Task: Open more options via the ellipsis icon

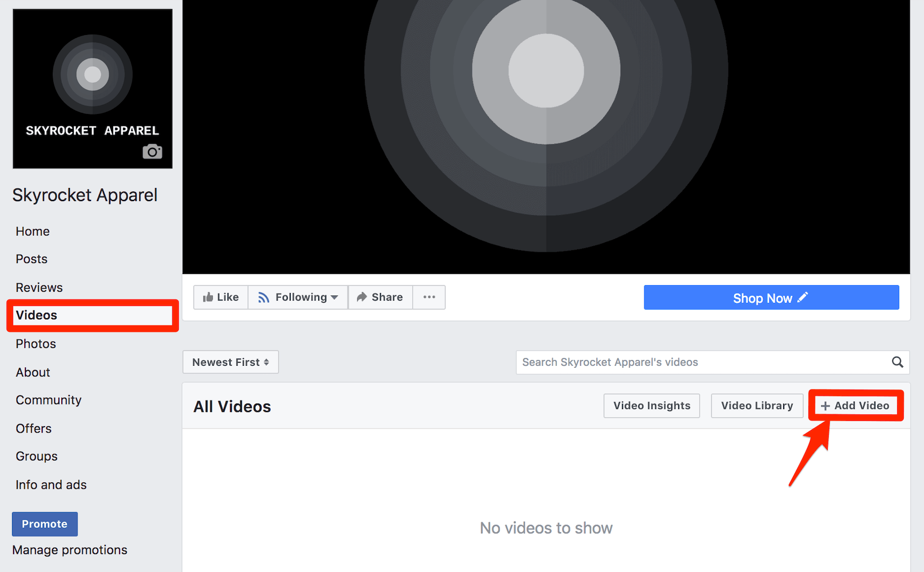Action: 429,297
